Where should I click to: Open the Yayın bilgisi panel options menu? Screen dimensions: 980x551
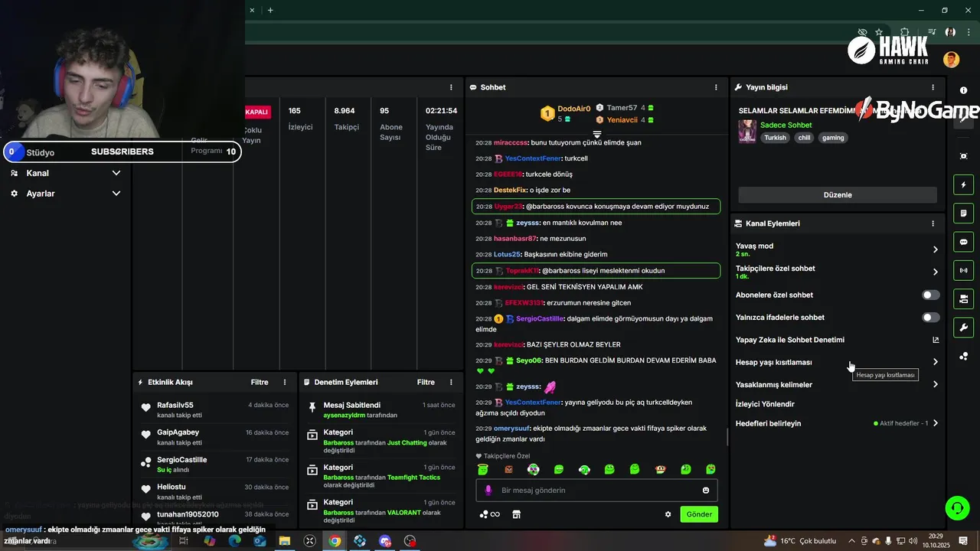tap(933, 87)
